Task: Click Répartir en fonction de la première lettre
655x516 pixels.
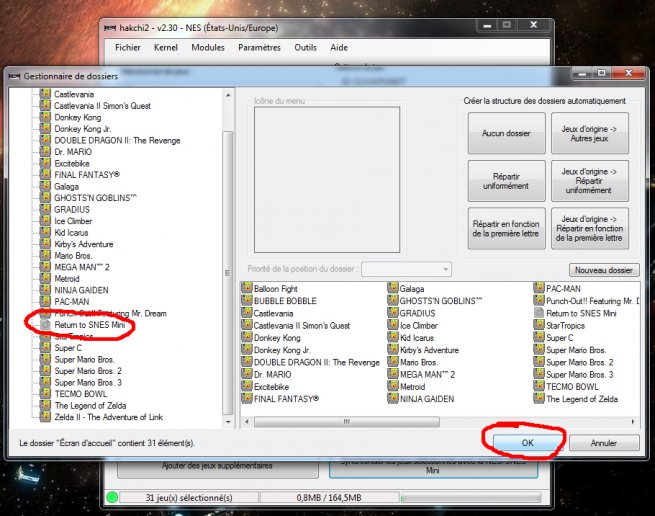Action: [506, 229]
